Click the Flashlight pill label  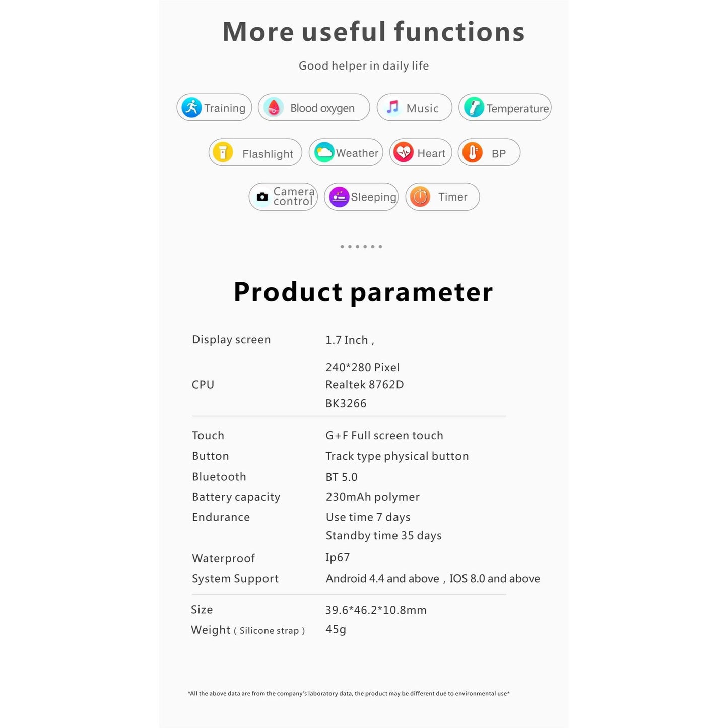268,154
